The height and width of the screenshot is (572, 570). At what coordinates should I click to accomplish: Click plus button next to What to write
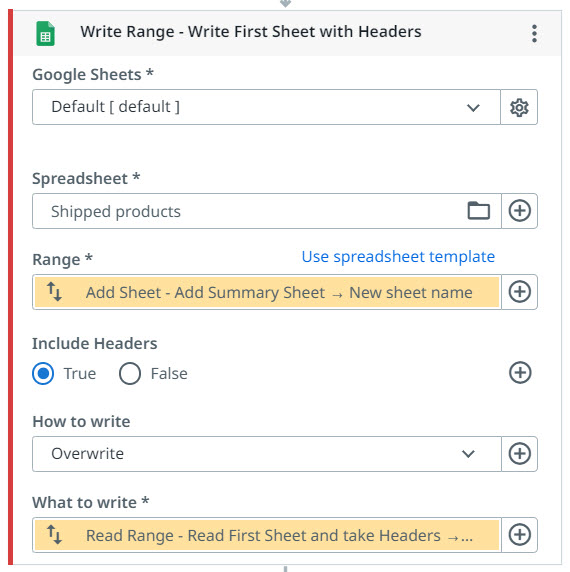click(x=519, y=535)
